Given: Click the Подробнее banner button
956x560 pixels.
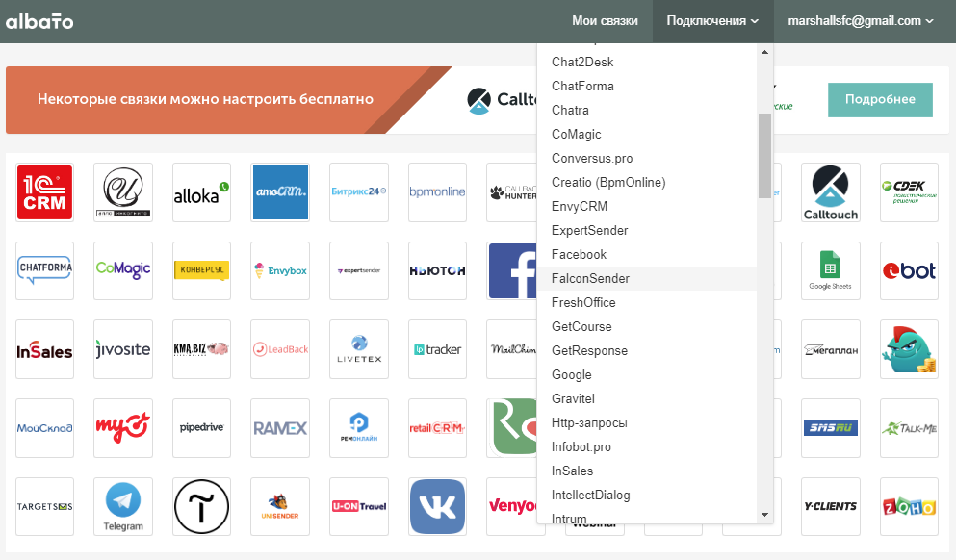Looking at the screenshot, I should point(880,99).
